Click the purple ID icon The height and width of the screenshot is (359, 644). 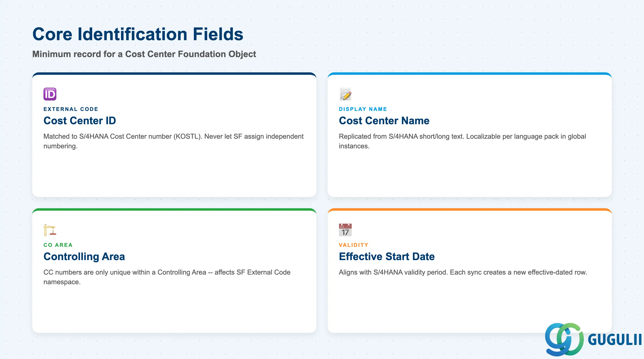[x=50, y=94]
